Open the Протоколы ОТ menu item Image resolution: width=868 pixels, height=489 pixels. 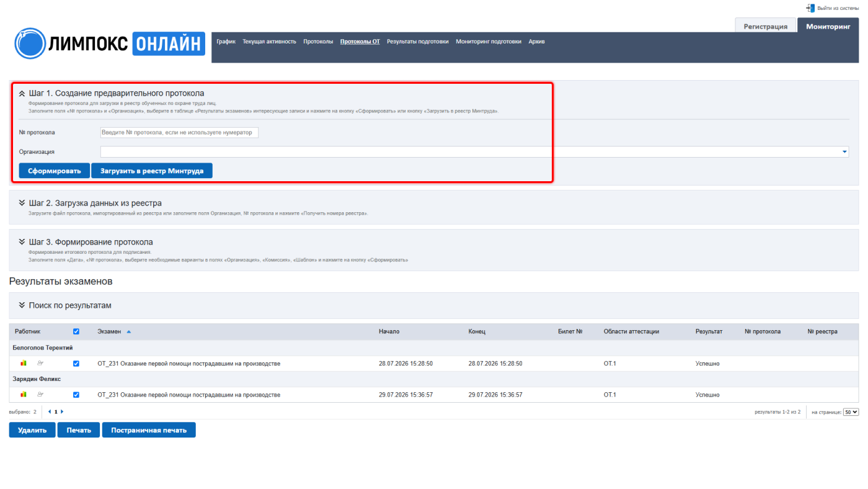(360, 42)
